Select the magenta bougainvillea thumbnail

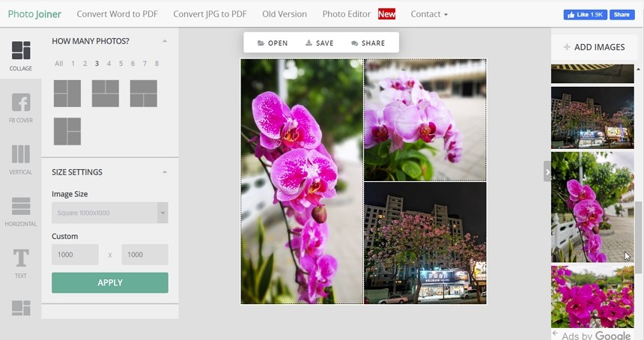(592, 297)
